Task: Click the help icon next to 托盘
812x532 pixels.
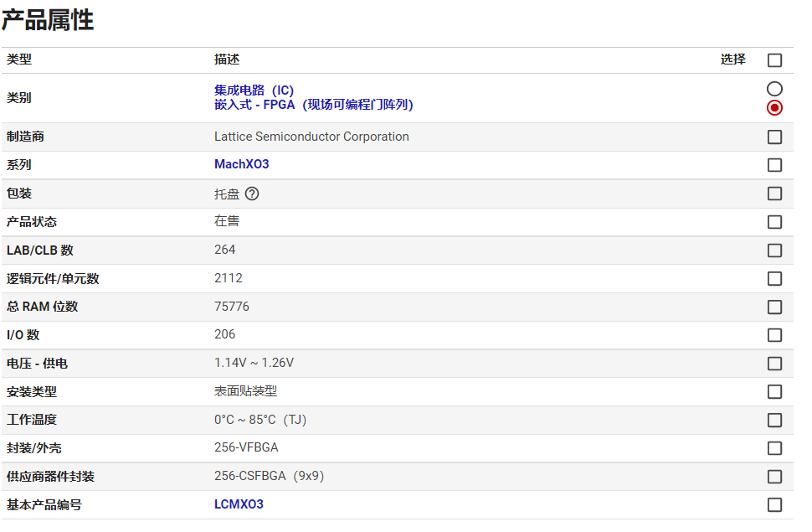Action: (252, 194)
